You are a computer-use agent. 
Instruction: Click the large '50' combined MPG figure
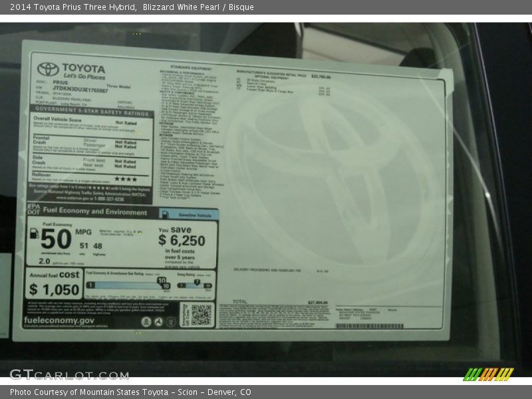[56, 239]
